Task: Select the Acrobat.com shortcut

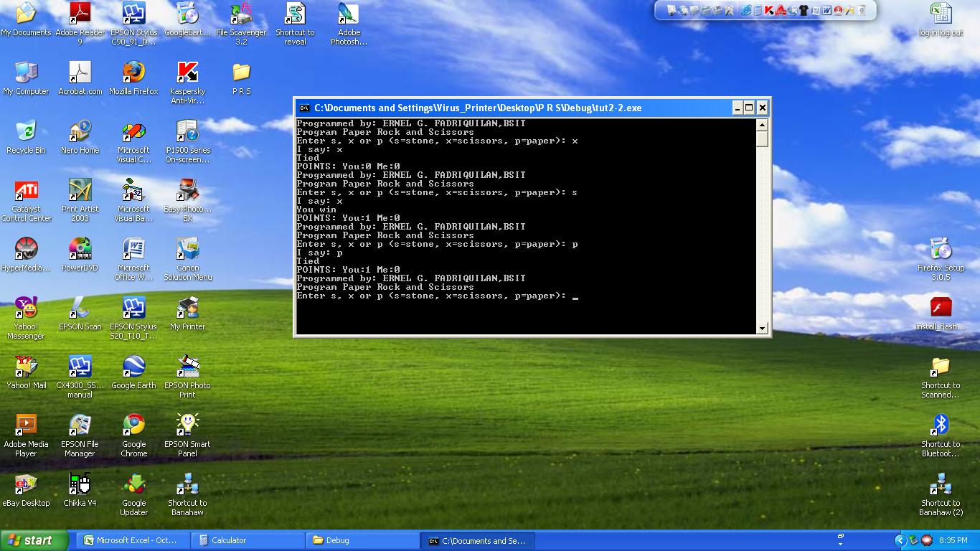Action: point(80,78)
